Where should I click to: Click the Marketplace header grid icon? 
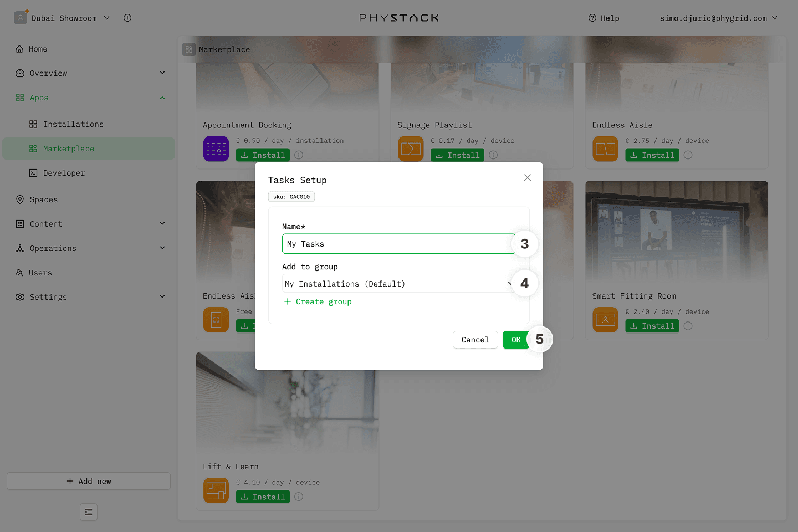pyautogui.click(x=189, y=49)
